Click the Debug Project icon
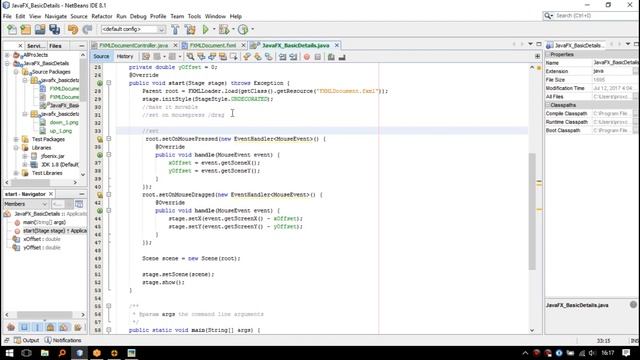Screen dimensions: 640x360 tap(224, 29)
